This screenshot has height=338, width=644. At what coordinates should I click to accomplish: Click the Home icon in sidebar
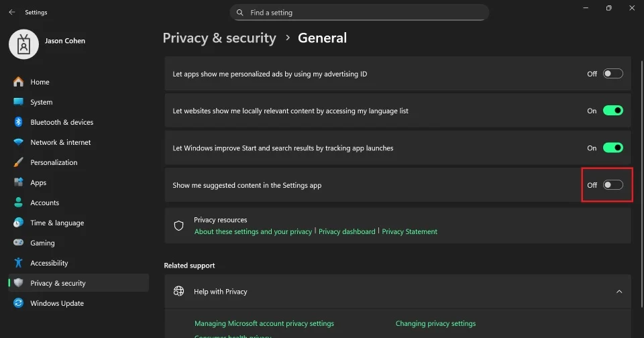18,82
